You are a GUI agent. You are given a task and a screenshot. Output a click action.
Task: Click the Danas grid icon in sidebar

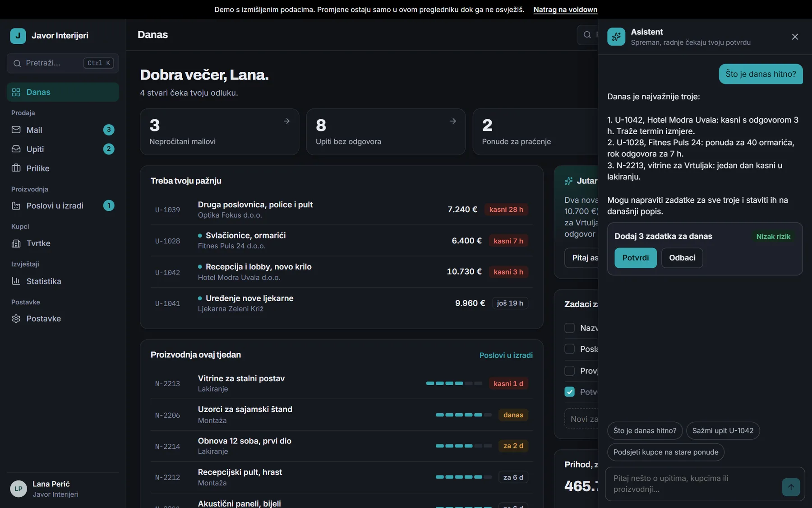pyautogui.click(x=16, y=92)
